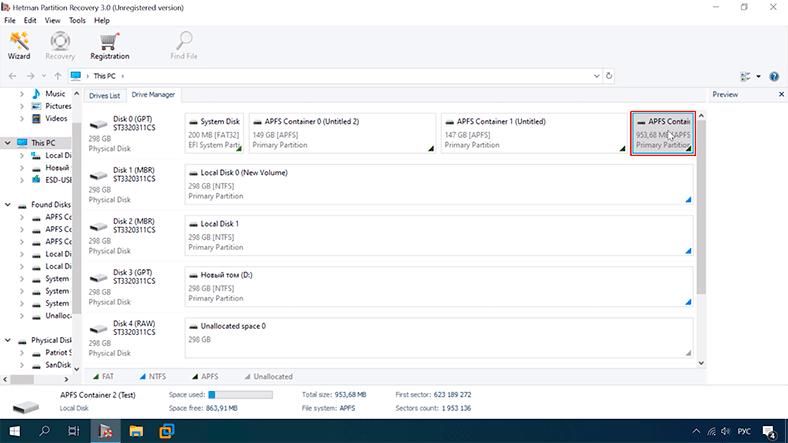Open the notification center icon

[x=769, y=431]
